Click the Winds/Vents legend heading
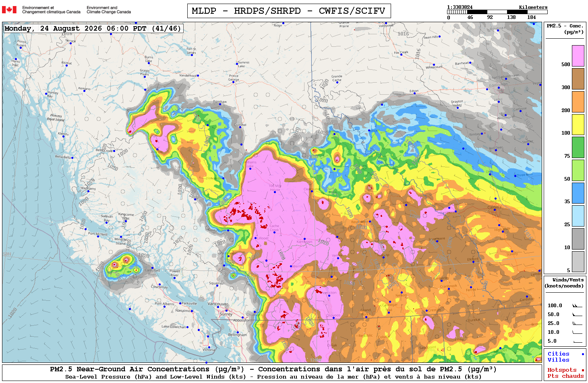588x383 pixels. (564, 283)
